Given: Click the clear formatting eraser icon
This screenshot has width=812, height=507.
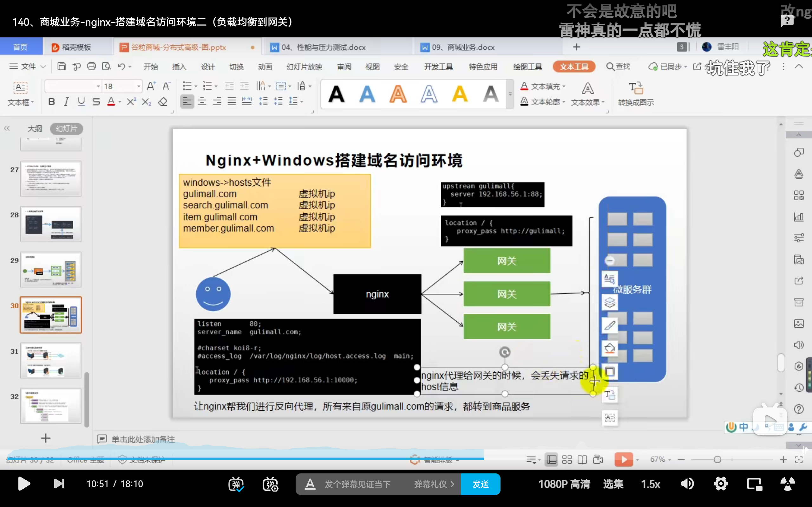Looking at the screenshot, I should coord(163,102).
